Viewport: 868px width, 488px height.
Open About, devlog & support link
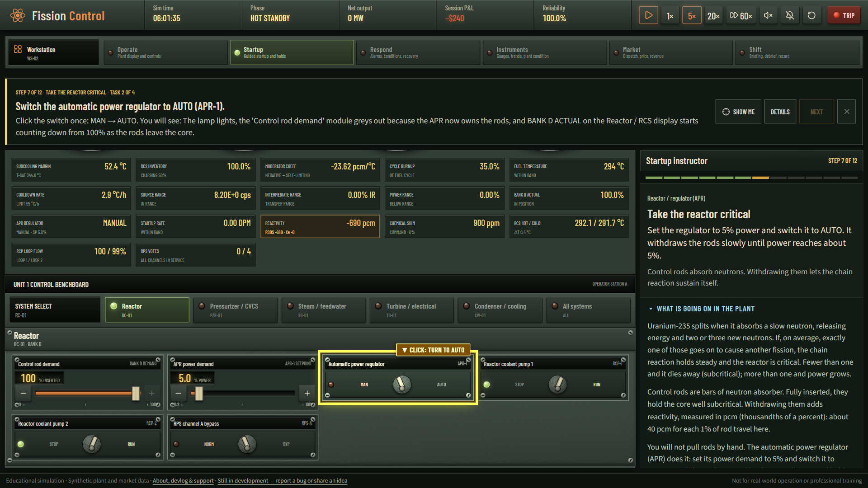point(183,480)
